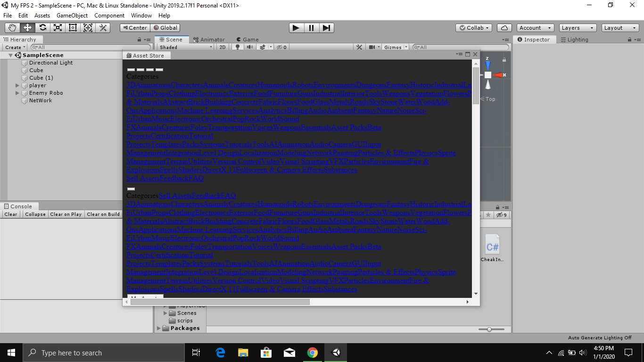Select the Scale tool in the toolbar
Screen dimensions: 644x362
(58, 28)
